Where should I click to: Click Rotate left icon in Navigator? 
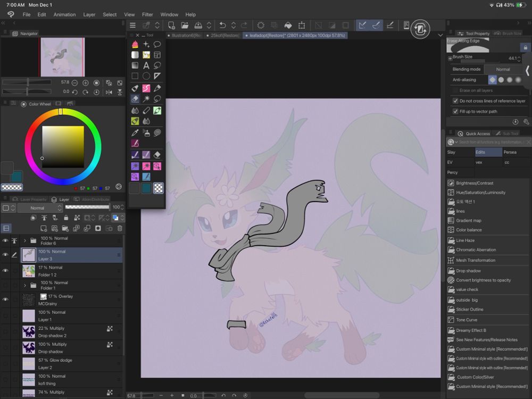(74, 92)
